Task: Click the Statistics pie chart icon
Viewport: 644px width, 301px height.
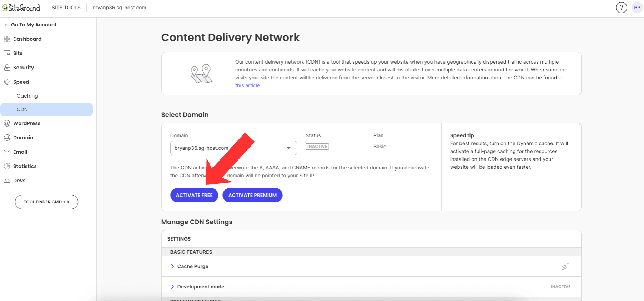Action: pyautogui.click(x=7, y=166)
